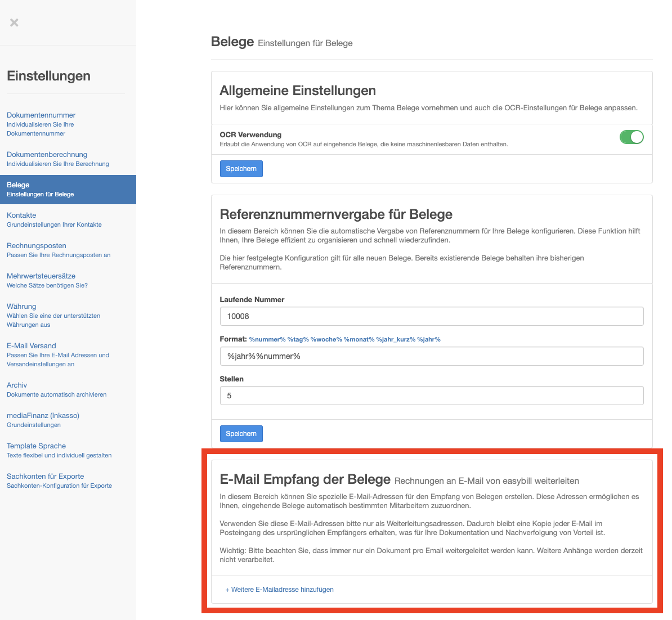Navigate to Template Sprache settings
This screenshot has width=672, height=620.
pos(36,446)
